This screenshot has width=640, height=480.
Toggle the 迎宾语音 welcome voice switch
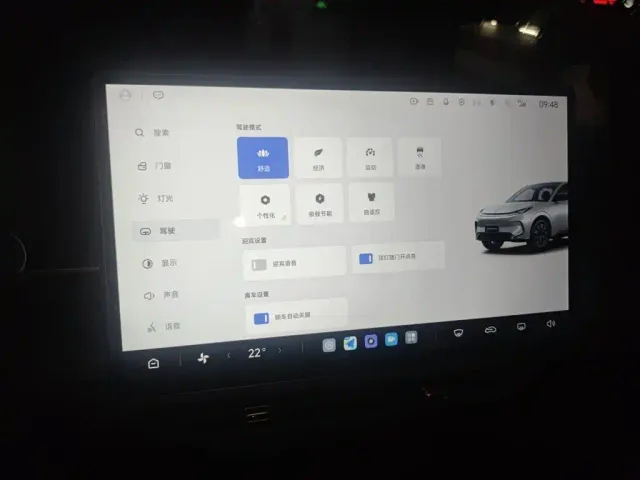259,264
